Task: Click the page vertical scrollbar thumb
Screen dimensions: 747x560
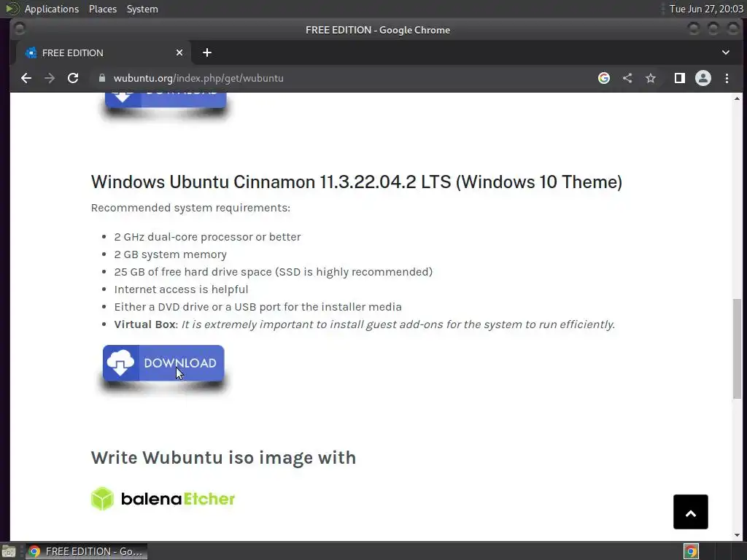Action: pos(737,349)
